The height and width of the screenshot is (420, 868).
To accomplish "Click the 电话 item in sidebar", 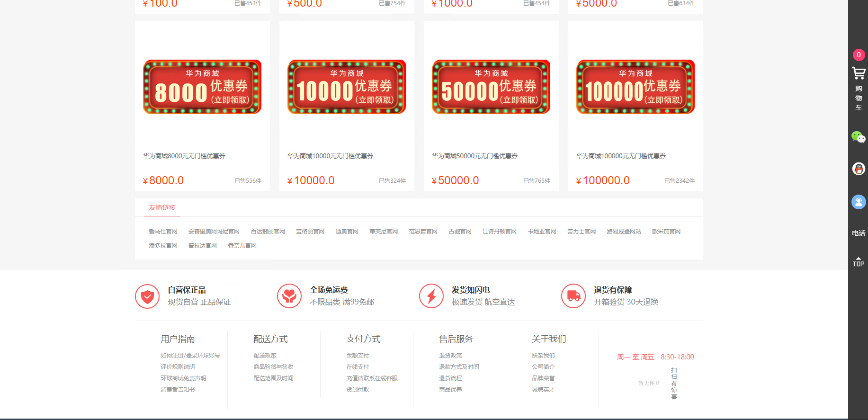I will coord(859,233).
